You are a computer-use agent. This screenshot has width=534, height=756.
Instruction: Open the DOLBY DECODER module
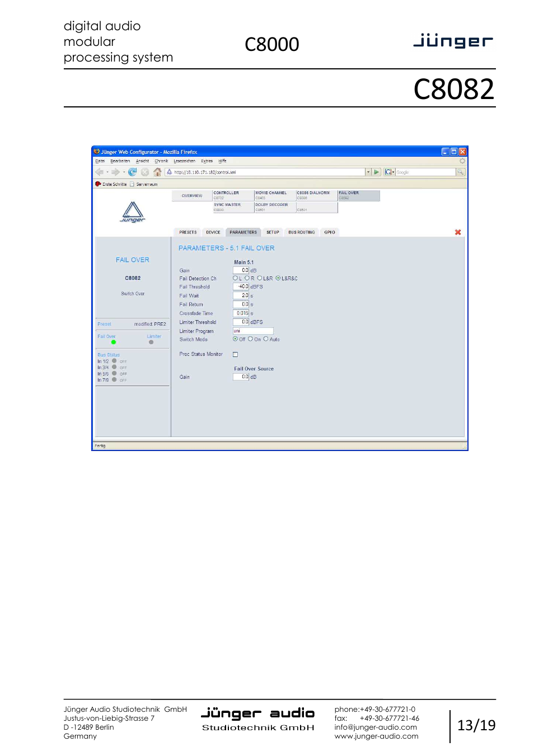(275, 207)
